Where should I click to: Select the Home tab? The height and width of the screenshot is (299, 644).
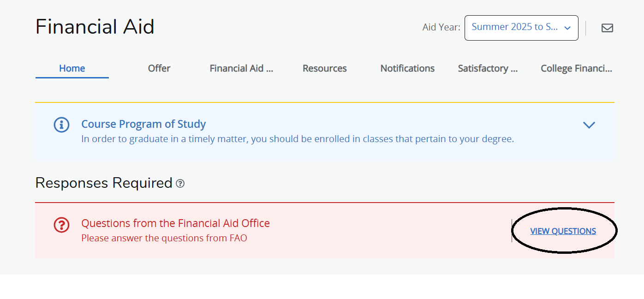(x=72, y=68)
